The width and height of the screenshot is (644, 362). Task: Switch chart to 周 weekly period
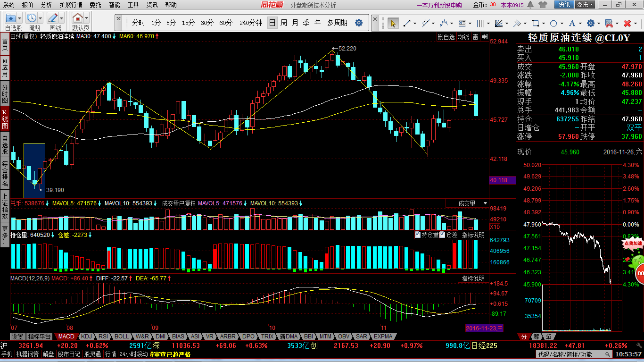pos(283,23)
